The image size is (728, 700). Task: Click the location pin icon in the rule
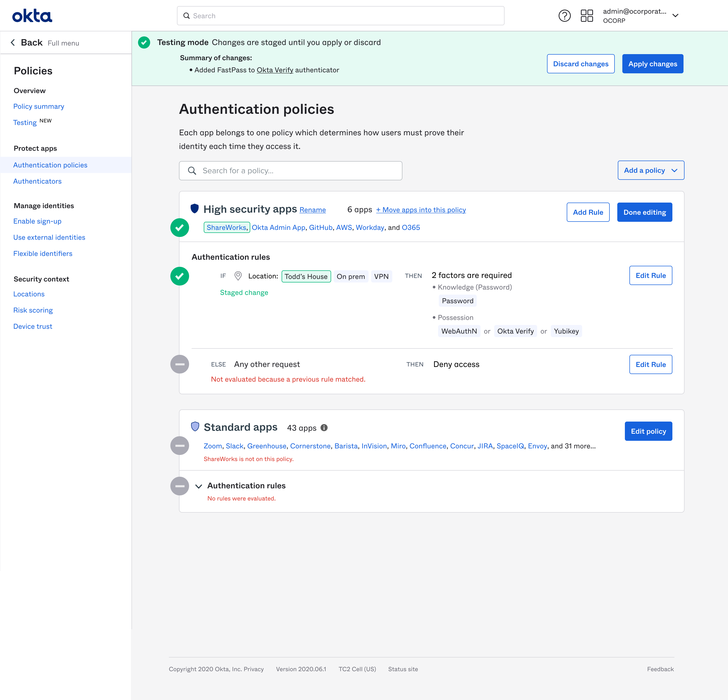click(238, 276)
